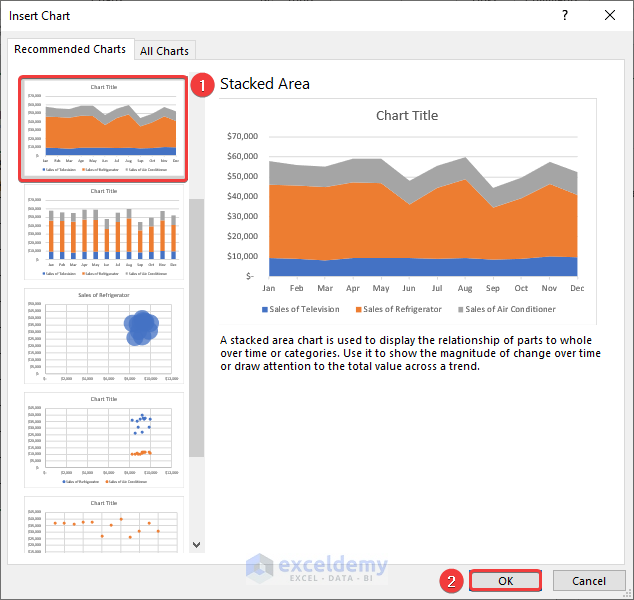Confirm with the OK button
634x600 pixels.
coord(505,581)
